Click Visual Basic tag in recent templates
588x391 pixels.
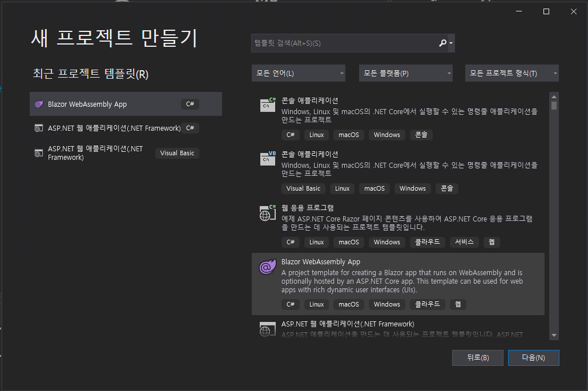click(x=177, y=153)
